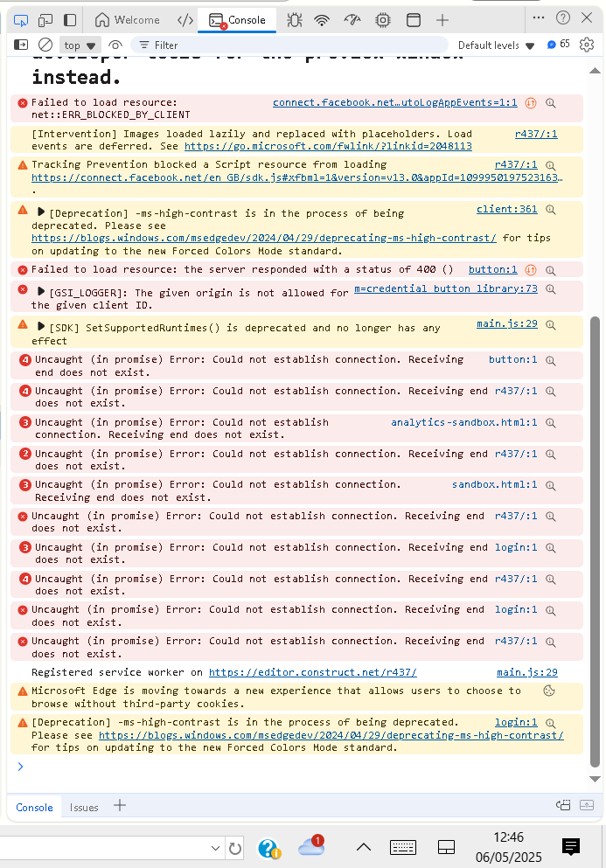Click magnifier icon on Tracking Prevention row
606x868 pixels.
(x=551, y=165)
